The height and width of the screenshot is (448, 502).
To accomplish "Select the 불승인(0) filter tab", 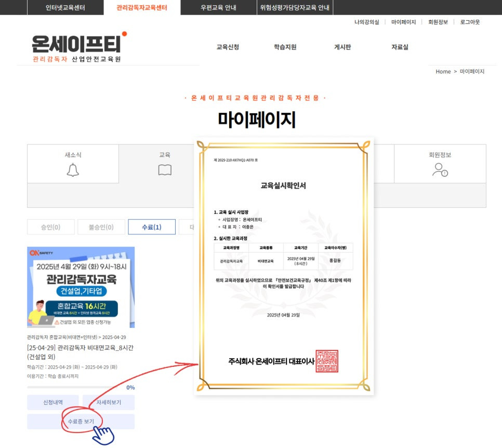I will [x=101, y=227].
